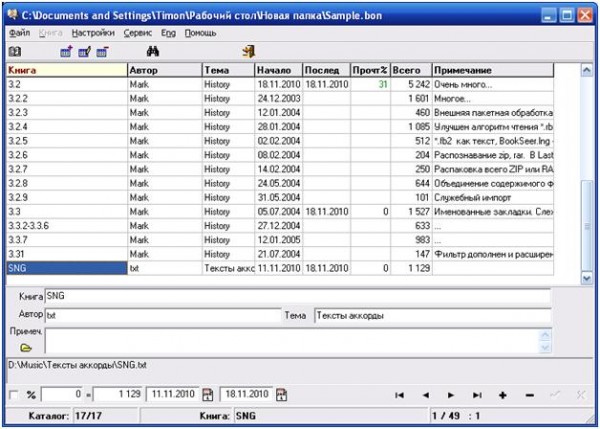
Task: Go to previous record navigator button
Action: 426,395
